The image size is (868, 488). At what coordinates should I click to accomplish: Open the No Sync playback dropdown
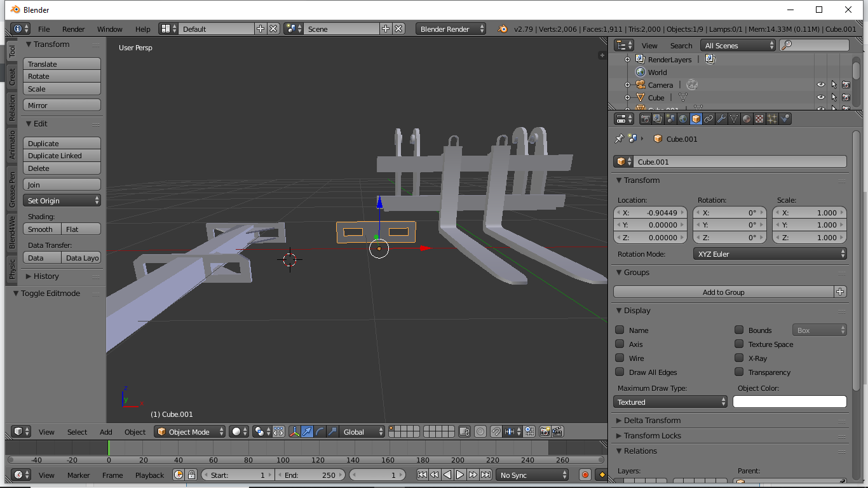[x=532, y=475]
